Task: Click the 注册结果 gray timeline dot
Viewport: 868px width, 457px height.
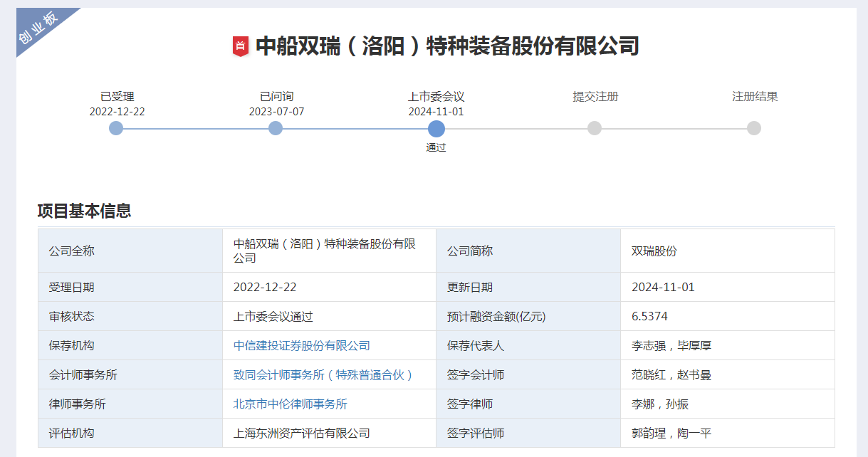Action: (754, 128)
